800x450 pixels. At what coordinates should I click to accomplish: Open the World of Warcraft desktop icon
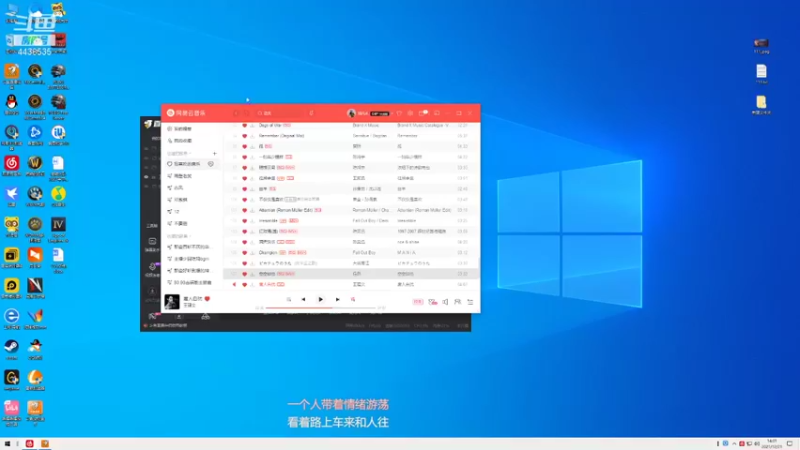35,166
